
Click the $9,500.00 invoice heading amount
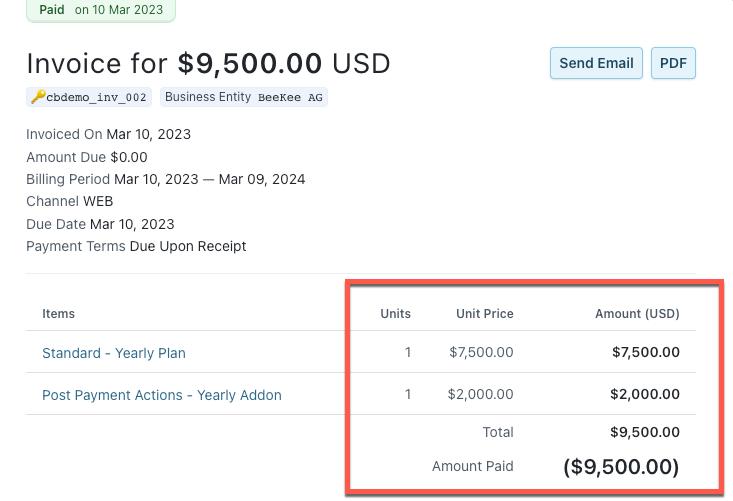(250, 64)
